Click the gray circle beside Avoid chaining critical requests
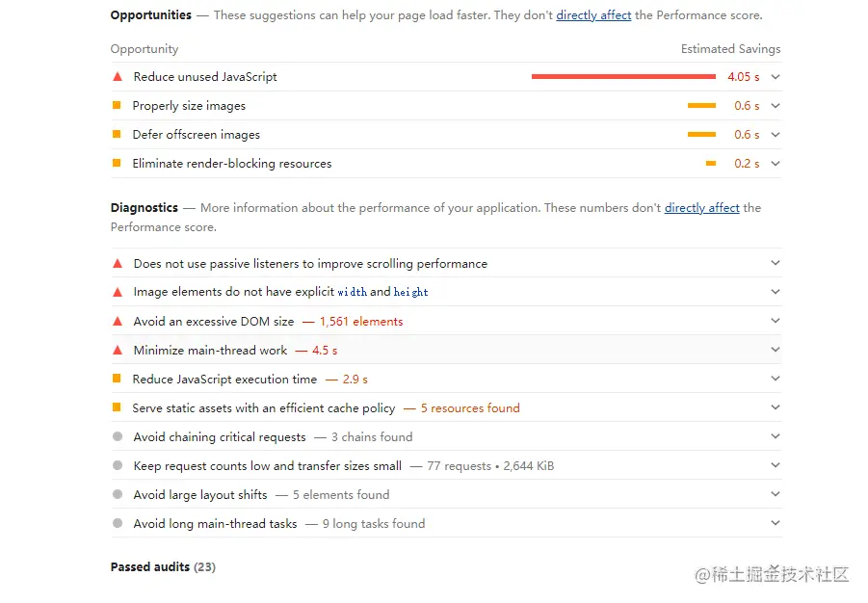Screen dimensions: 868x603 click(x=118, y=436)
